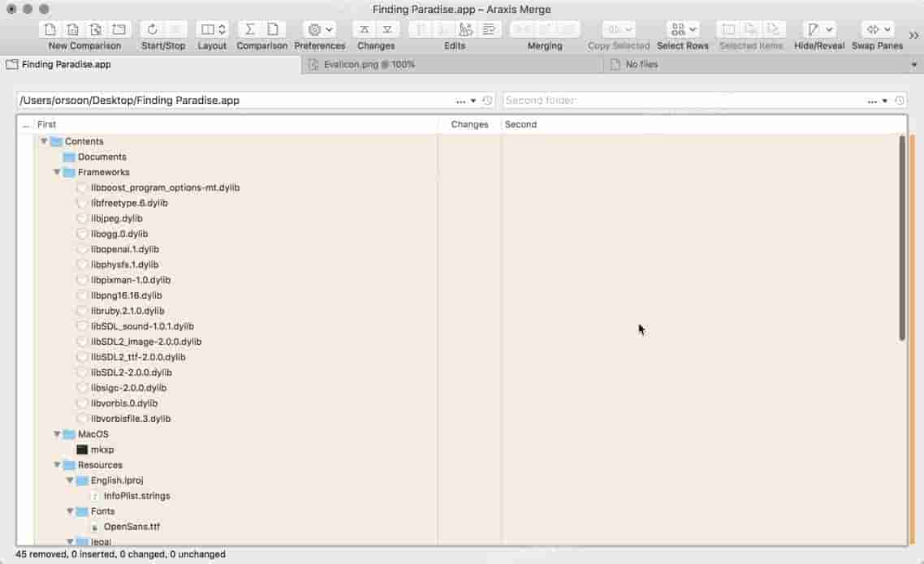Jump to the previous change
Screen dimensions: 924x564
[365, 29]
